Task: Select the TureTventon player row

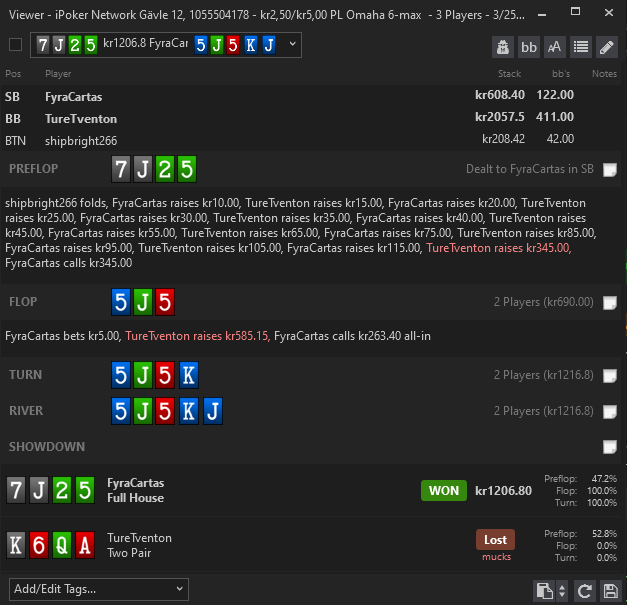Action: [311, 118]
